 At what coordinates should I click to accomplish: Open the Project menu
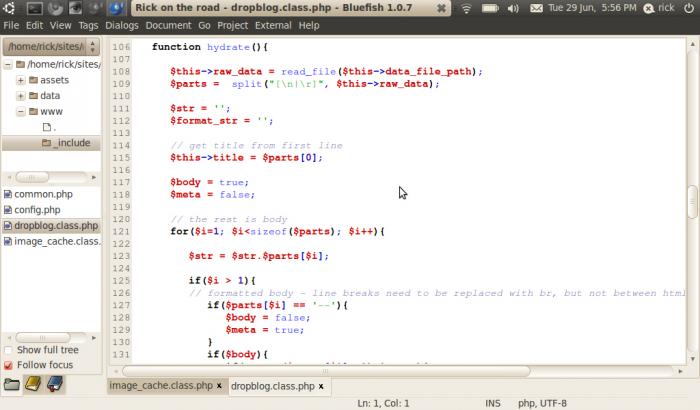(x=233, y=25)
